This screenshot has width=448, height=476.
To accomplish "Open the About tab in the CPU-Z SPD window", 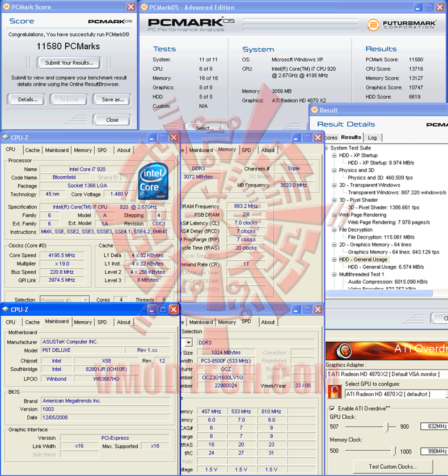I will click(268, 322).
